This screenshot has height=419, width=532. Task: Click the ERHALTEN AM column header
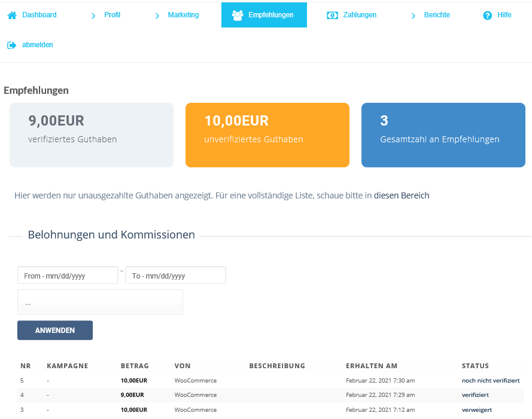click(372, 366)
